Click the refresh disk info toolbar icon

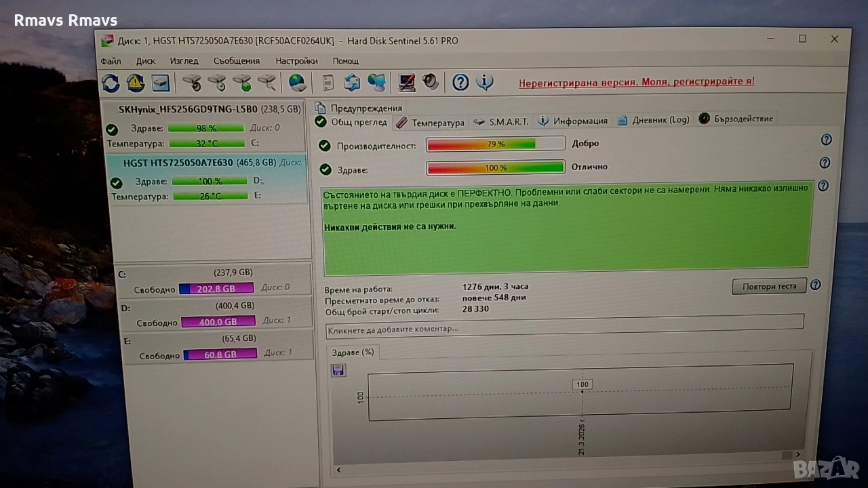tap(111, 83)
